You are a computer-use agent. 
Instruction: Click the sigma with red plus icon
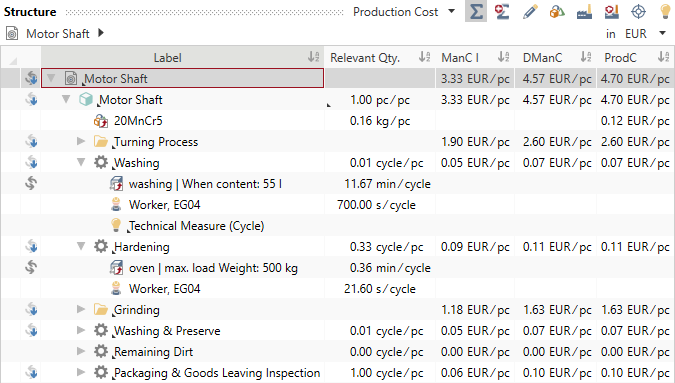click(502, 12)
